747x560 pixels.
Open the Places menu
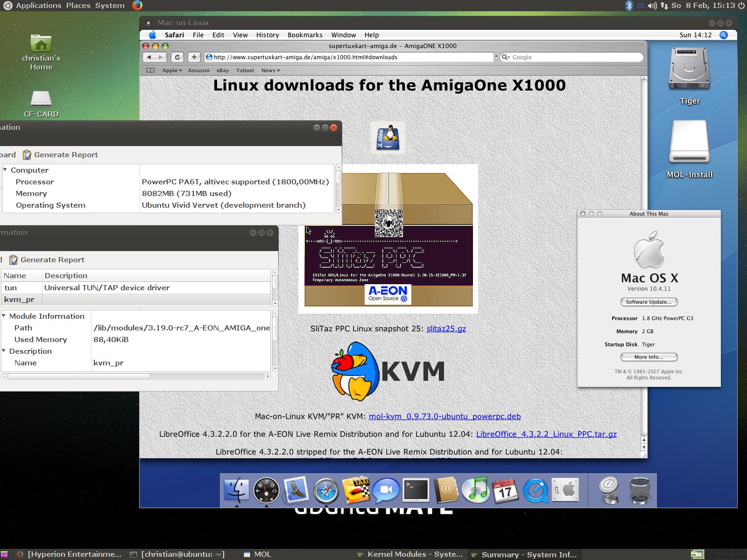pos(78,6)
